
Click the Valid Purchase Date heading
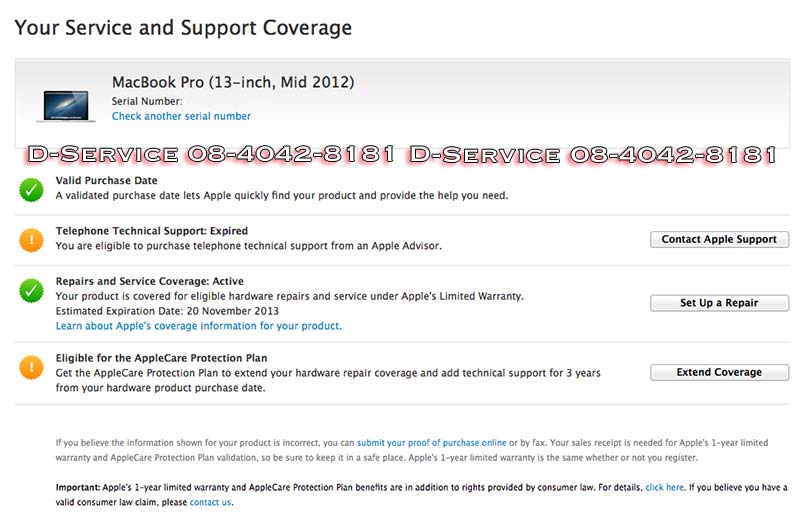[106, 180]
